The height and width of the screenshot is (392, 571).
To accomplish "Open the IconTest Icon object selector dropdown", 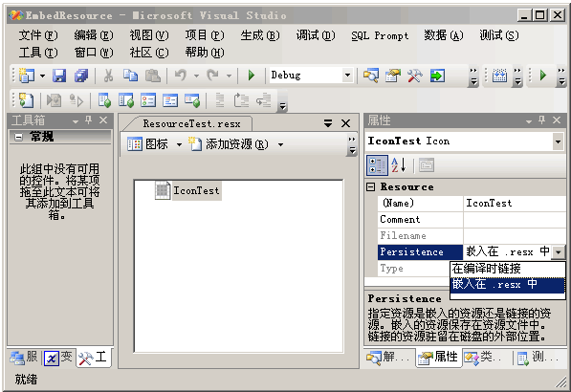I will (558, 142).
